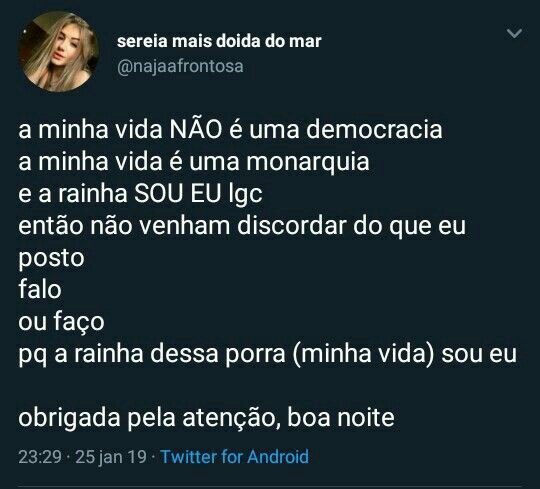The image size is (540, 489).
Task: Open the @najaafrontosa handle
Action: click(x=180, y=66)
